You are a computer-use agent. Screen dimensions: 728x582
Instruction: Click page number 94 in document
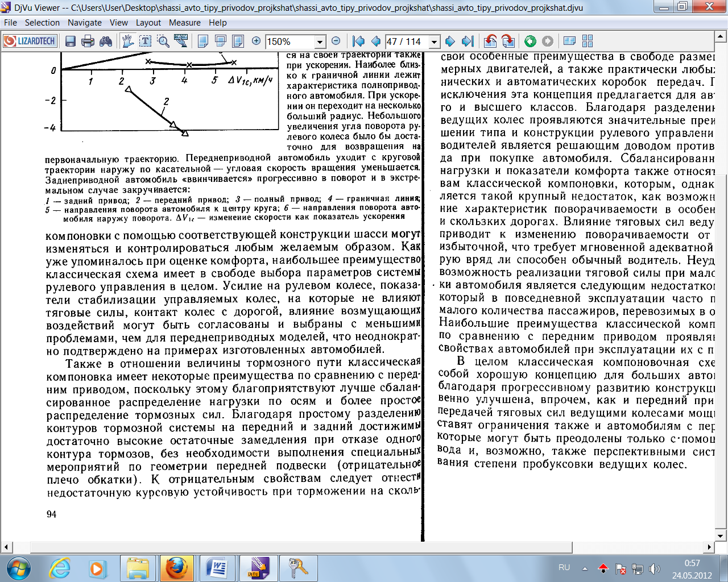[x=51, y=514]
